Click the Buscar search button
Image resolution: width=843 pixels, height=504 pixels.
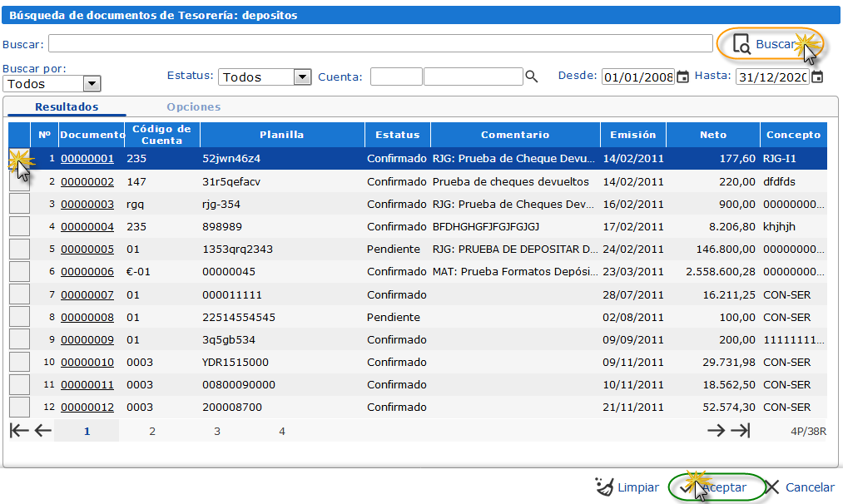coord(770,44)
